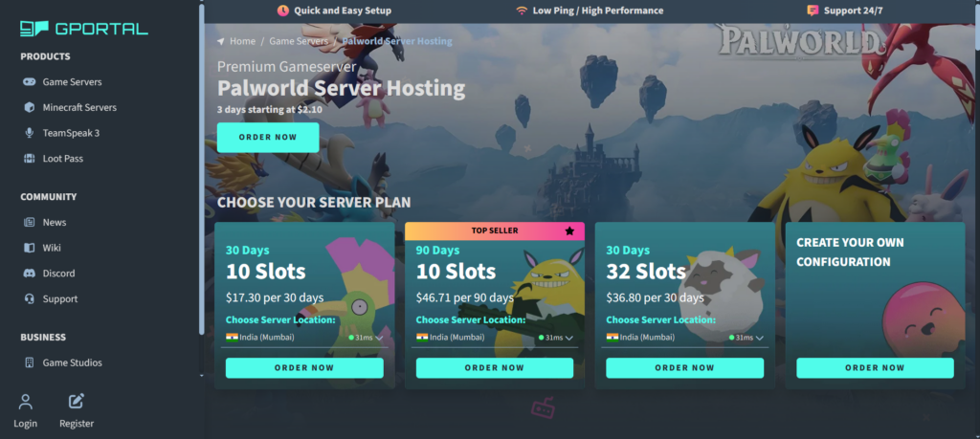The height and width of the screenshot is (439, 980).
Task: Click the clock icon beside Quick and Easy Setup
Action: coord(283,11)
